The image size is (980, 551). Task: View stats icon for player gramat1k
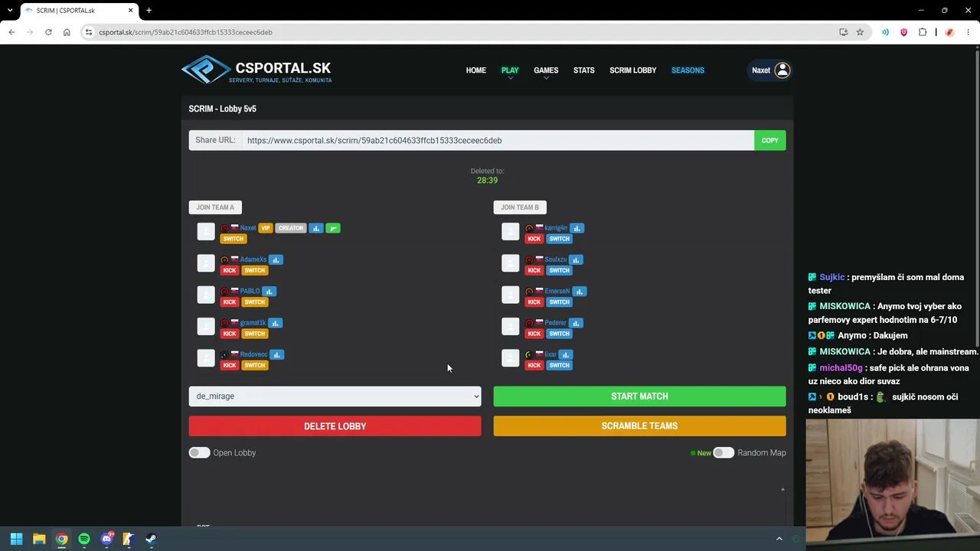(x=275, y=323)
